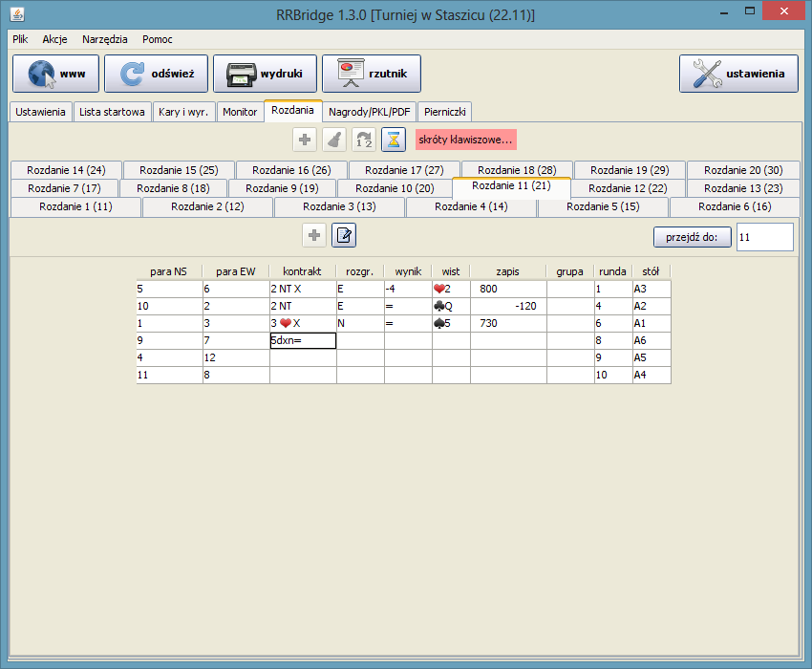Click the przejdź do button

693,237
